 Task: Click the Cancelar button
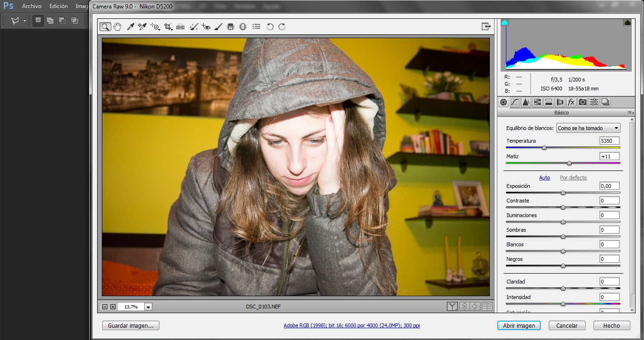(567, 325)
